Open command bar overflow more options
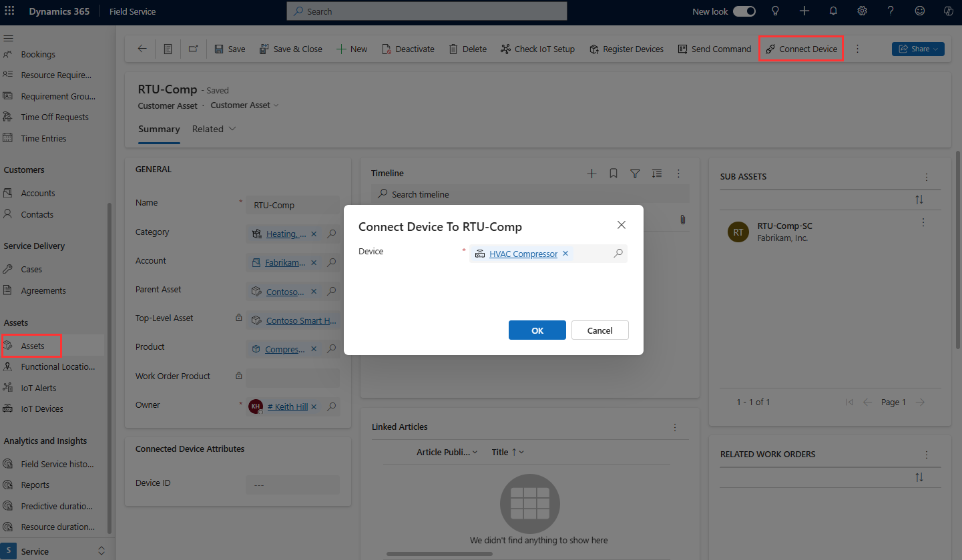The image size is (962, 560). 858,49
